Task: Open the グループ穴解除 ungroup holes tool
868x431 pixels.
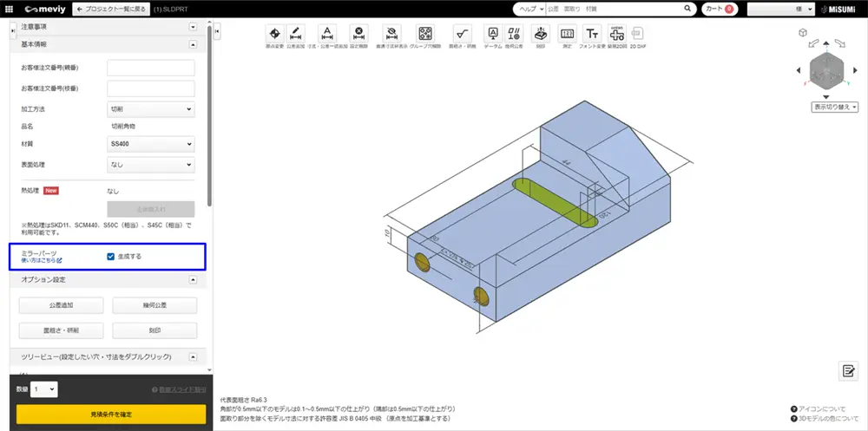Action: click(x=425, y=34)
